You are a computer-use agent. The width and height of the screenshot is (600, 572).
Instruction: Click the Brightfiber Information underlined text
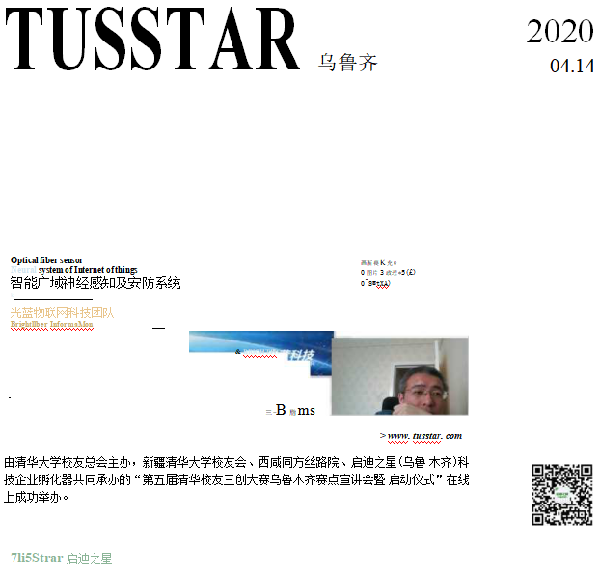pos(52,324)
